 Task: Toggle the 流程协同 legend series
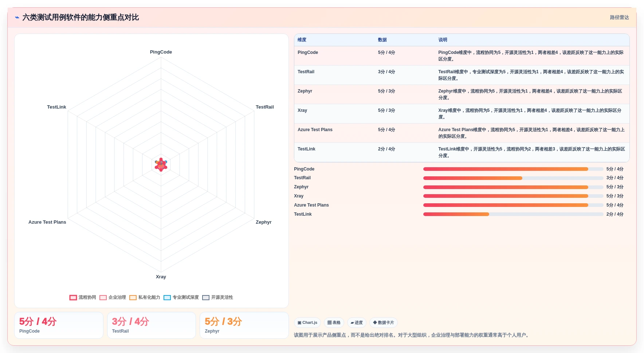(x=83, y=297)
